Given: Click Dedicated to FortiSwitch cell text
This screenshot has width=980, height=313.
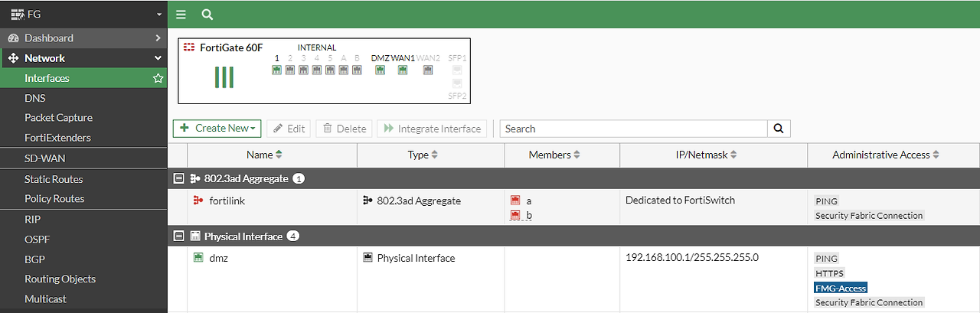Looking at the screenshot, I should [680, 201].
